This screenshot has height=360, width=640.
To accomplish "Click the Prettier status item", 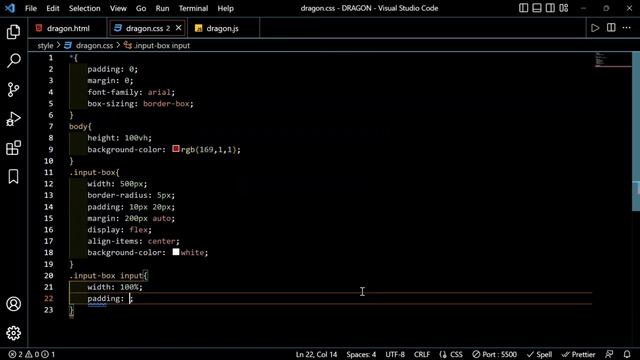I will click(578, 354).
